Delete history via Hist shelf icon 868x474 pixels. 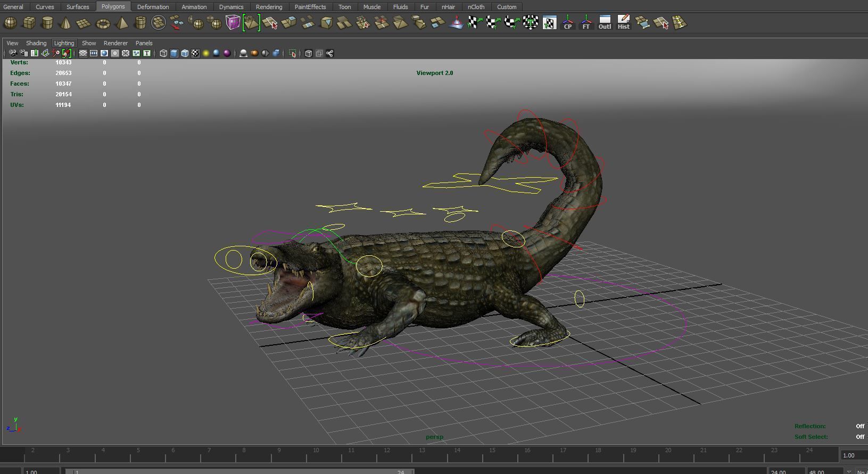pyautogui.click(x=623, y=23)
